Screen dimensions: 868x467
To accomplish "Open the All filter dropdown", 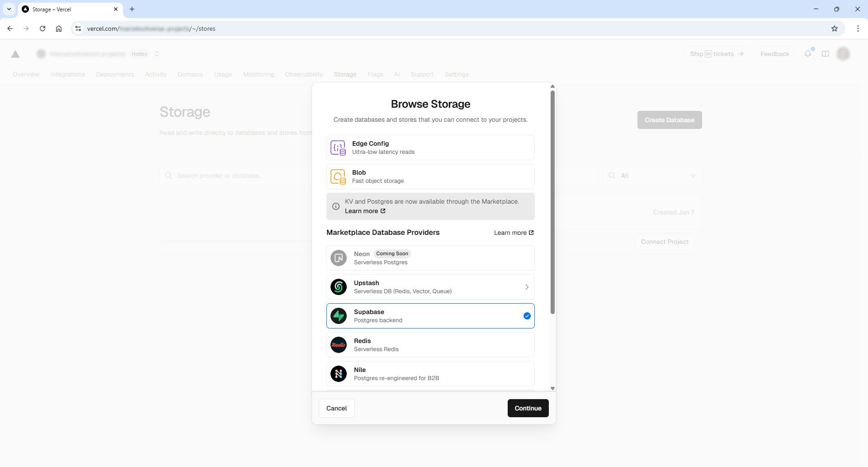I will coord(652,176).
